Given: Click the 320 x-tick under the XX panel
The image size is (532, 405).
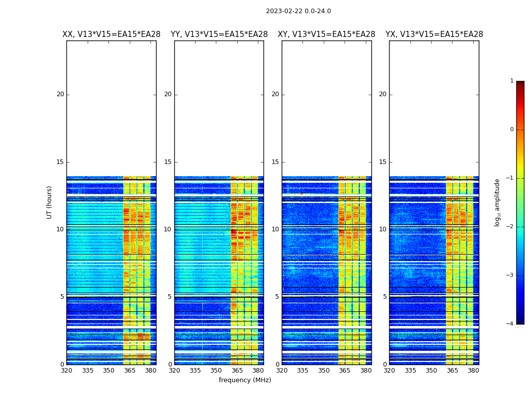Looking at the screenshot, I should tap(66, 371).
